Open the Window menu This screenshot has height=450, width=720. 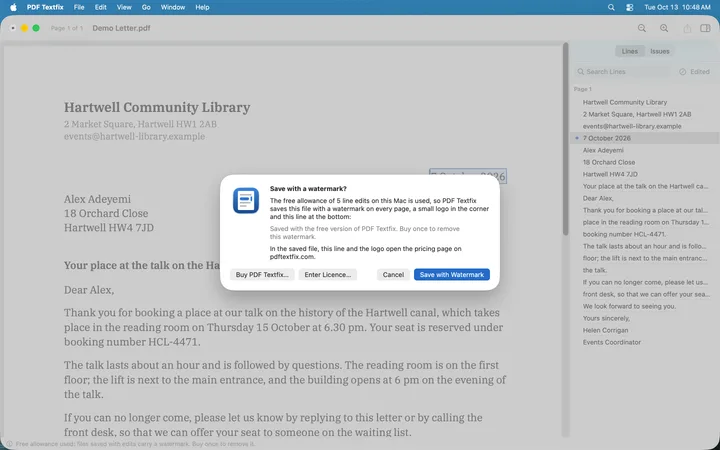pyautogui.click(x=173, y=7)
